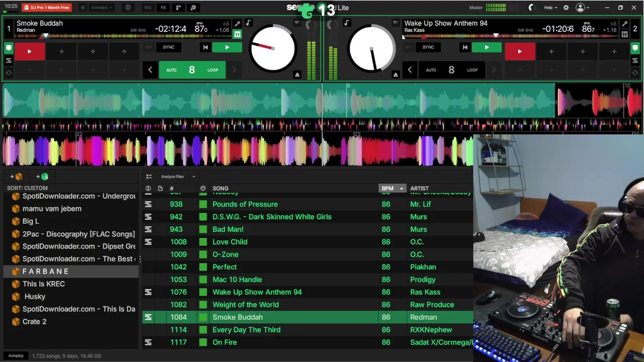This screenshot has width=644, height=362.
Task: Open the Extended view mode dropdown
Action: pos(102,8)
